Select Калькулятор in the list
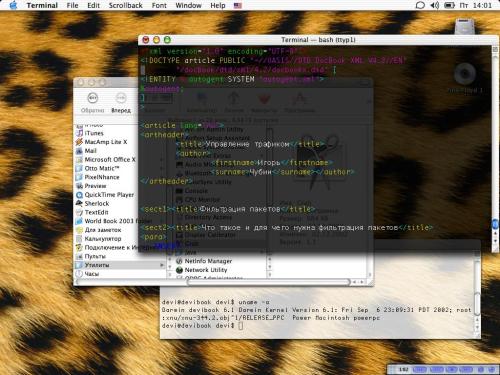Screen dimensions: 500x375 point(103,239)
